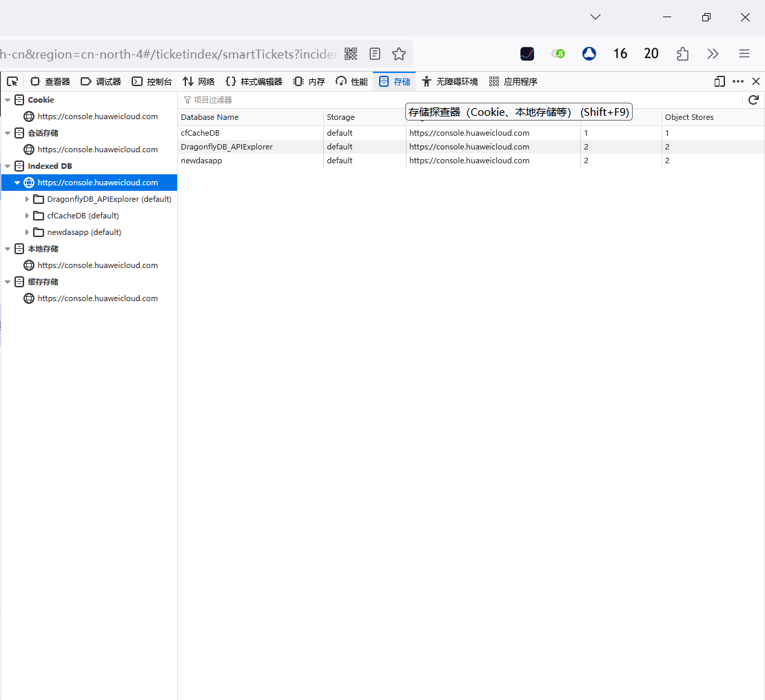Open newdasapp (default) tree item

84,233
